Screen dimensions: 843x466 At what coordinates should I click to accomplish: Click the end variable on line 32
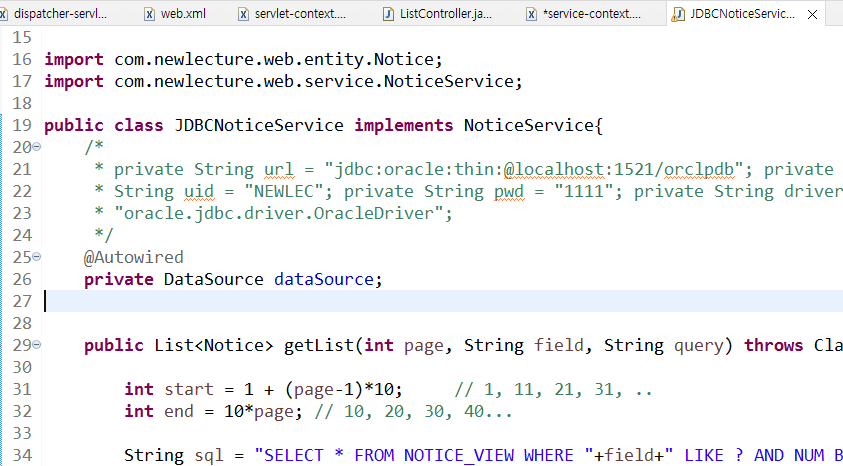click(x=179, y=411)
